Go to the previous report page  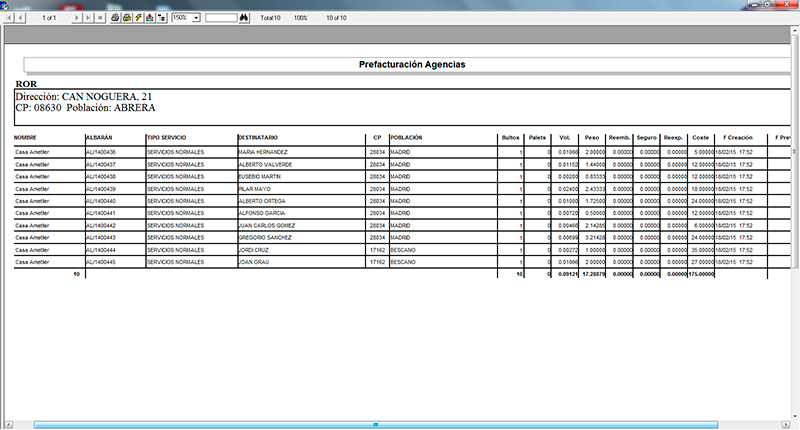pos(20,18)
